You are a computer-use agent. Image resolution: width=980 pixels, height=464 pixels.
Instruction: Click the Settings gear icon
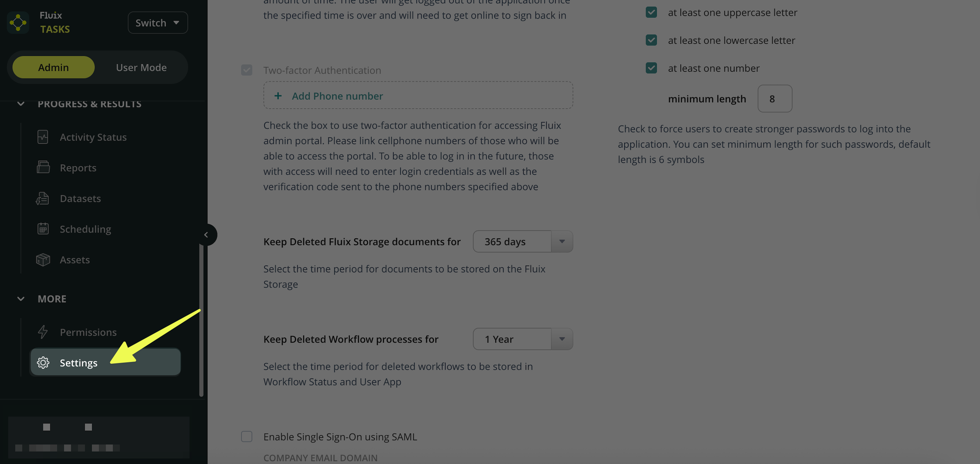click(43, 363)
